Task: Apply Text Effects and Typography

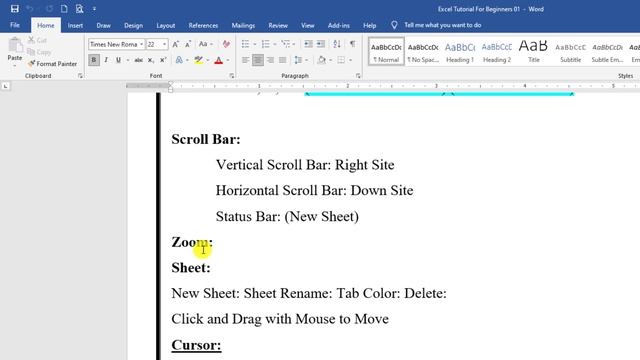Action: 179,60
